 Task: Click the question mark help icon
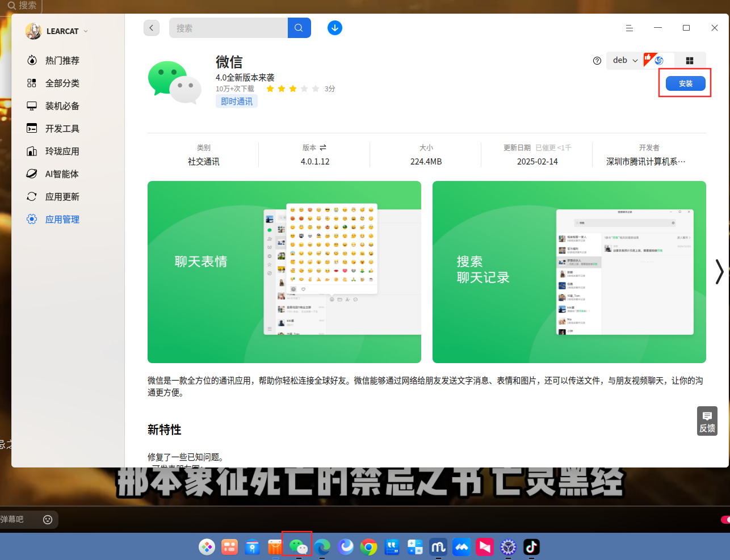597,61
